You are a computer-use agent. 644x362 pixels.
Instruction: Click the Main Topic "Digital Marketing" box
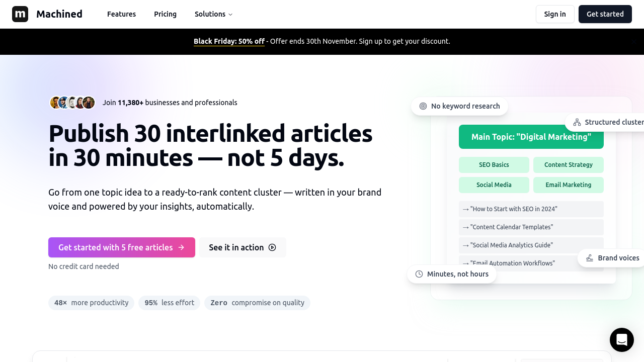coord(531,137)
